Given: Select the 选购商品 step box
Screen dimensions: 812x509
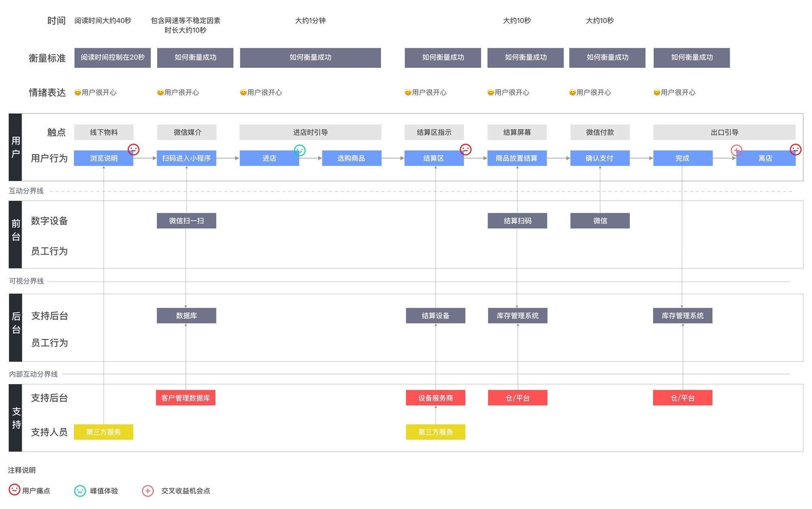Looking at the screenshot, I should click(352, 158).
